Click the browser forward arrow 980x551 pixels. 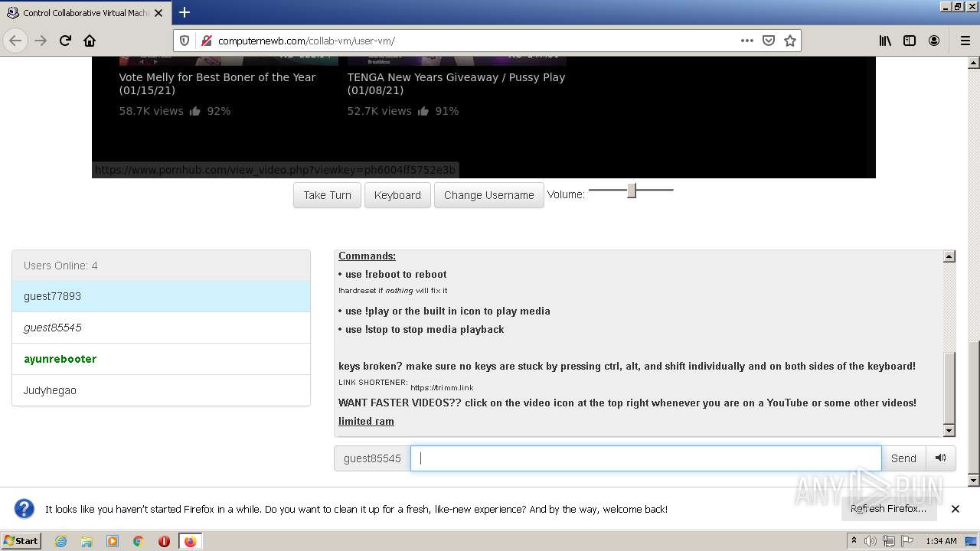tap(41, 41)
